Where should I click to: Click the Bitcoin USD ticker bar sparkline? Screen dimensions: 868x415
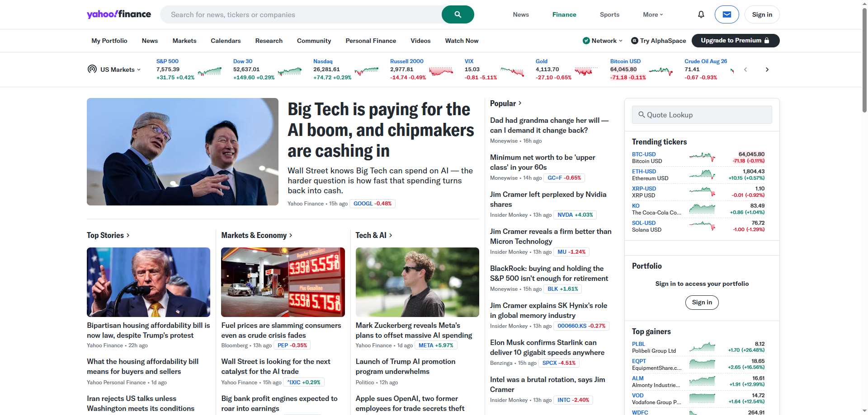(660, 71)
